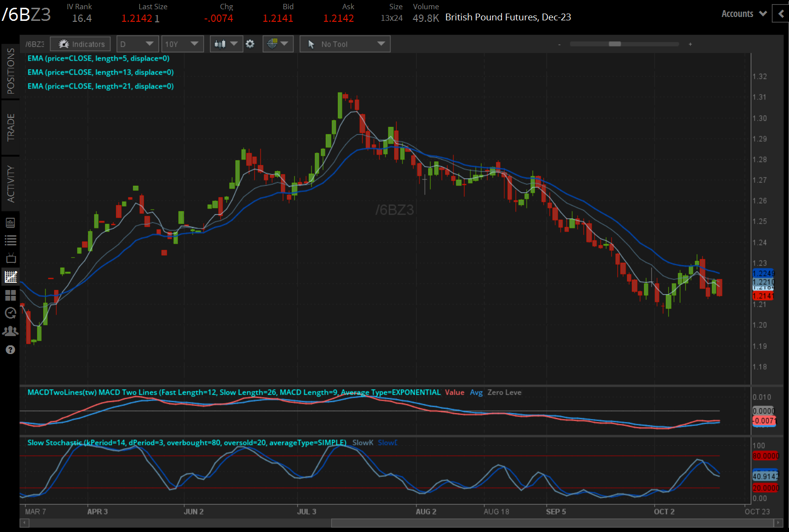The image size is (789, 532).
Task: Expand the D timeframe dropdown
Action: point(138,44)
